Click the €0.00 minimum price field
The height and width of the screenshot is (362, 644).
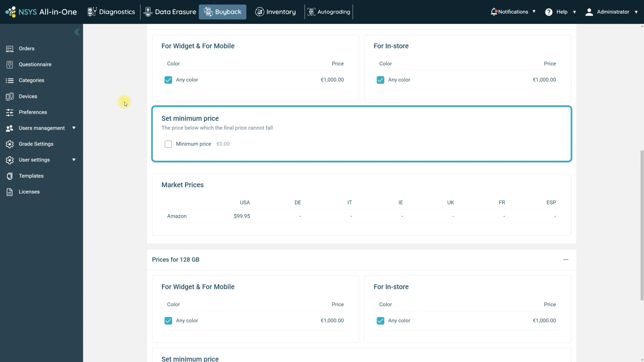pos(223,144)
